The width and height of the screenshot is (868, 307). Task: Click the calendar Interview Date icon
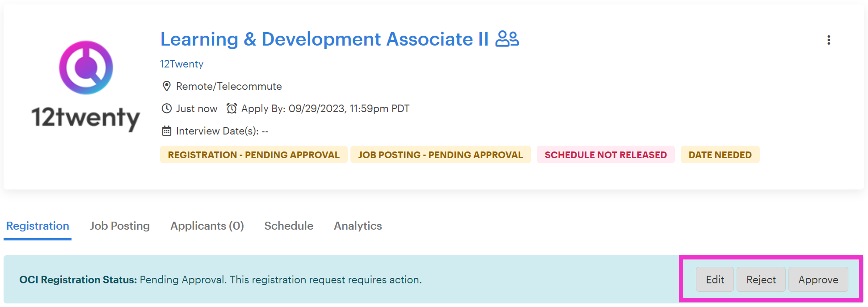pyautogui.click(x=166, y=131)
